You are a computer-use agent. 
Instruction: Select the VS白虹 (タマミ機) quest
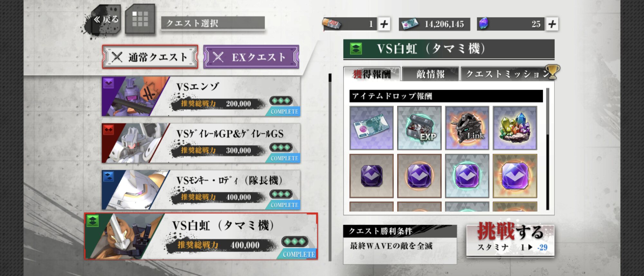click(x=201, y=236)
